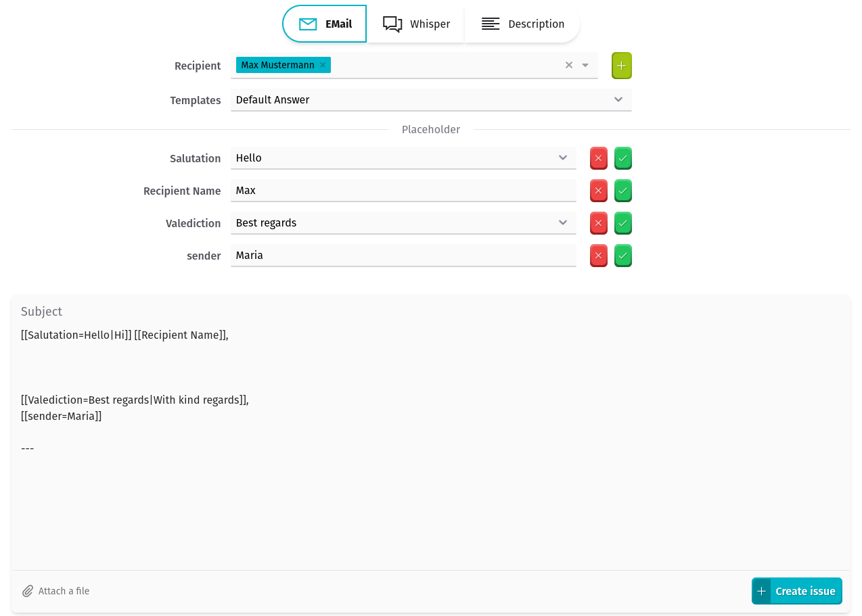Click the [[sender=Maria]] line in body
Viewport: 862px width, 616px height.
[62, 416]
